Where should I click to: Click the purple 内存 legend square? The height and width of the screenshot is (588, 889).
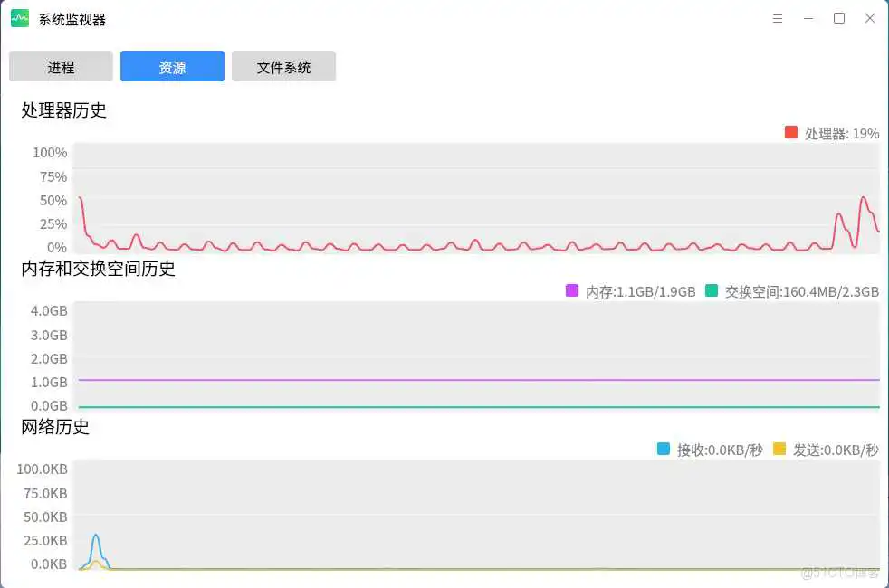pos(571,291)
